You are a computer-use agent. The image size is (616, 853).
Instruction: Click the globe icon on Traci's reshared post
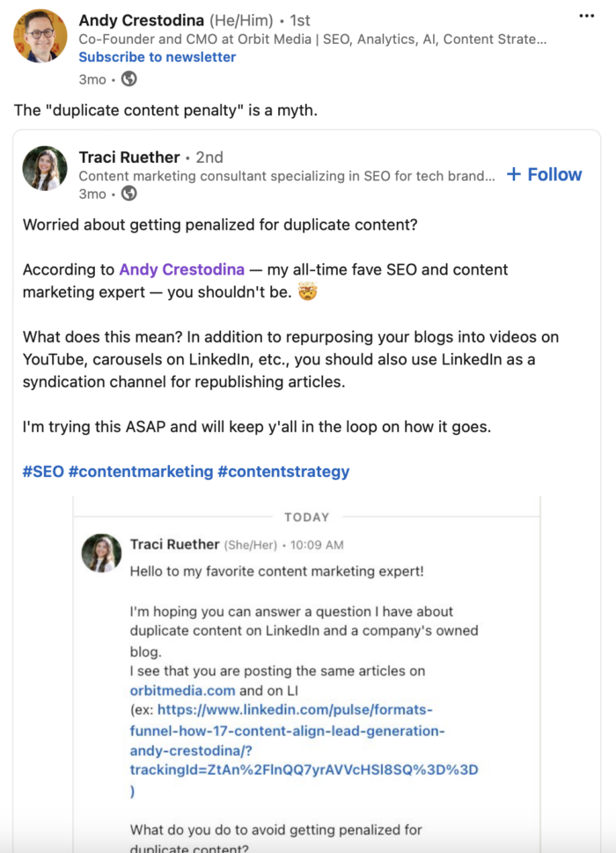coord(128,193)
